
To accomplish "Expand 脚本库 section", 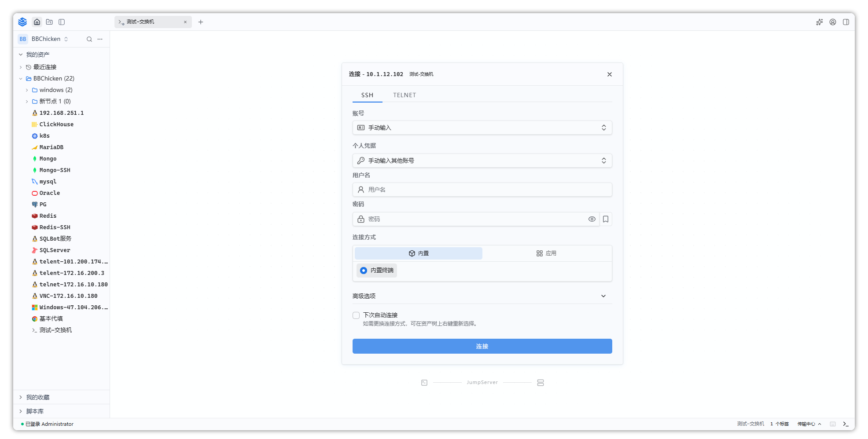I will point(62,411).
